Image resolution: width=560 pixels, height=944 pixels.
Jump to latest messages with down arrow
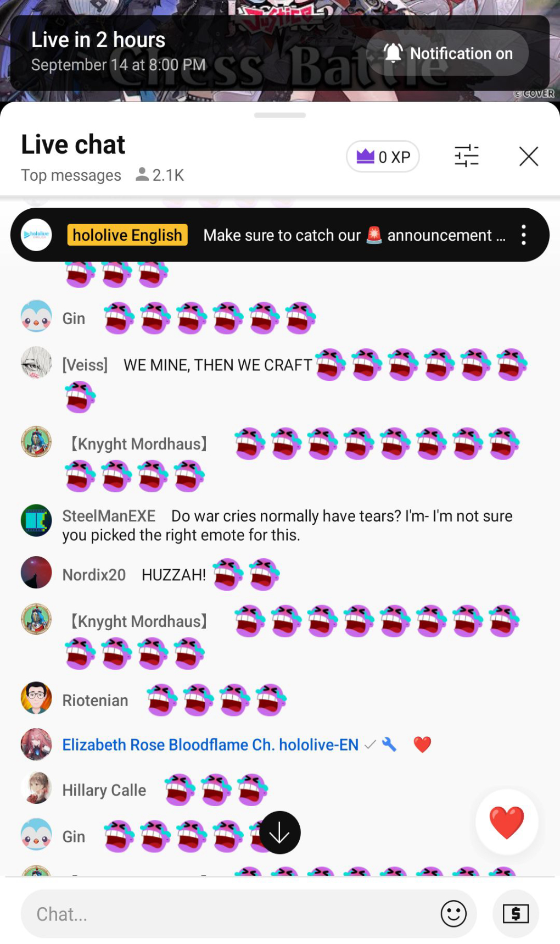(280, 832)
